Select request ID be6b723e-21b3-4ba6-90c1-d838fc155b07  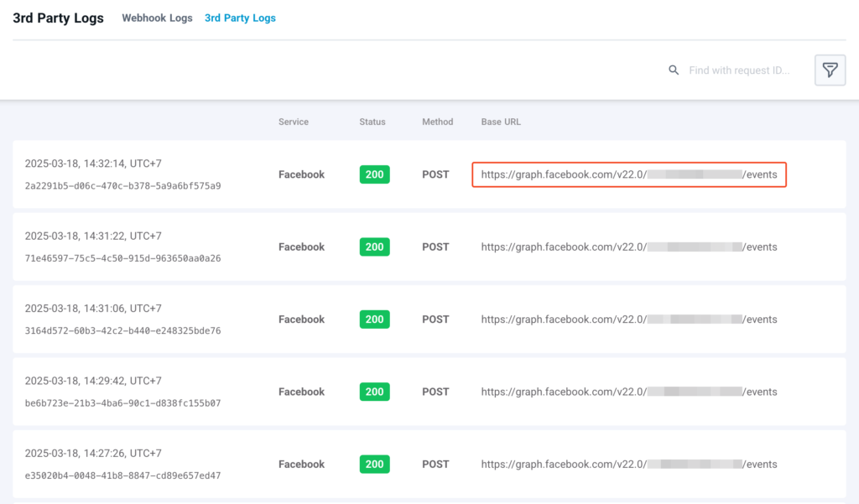click(x=122, y=403)
